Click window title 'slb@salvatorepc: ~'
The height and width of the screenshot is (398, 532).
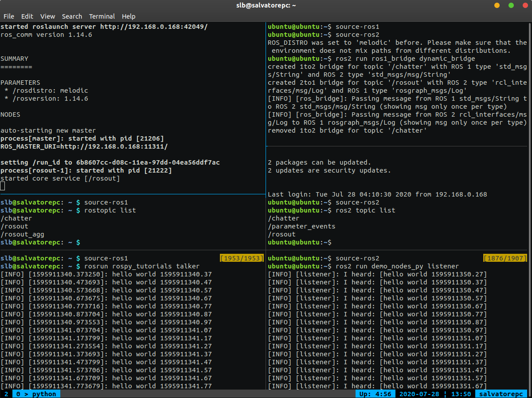(x=266, y=5)
